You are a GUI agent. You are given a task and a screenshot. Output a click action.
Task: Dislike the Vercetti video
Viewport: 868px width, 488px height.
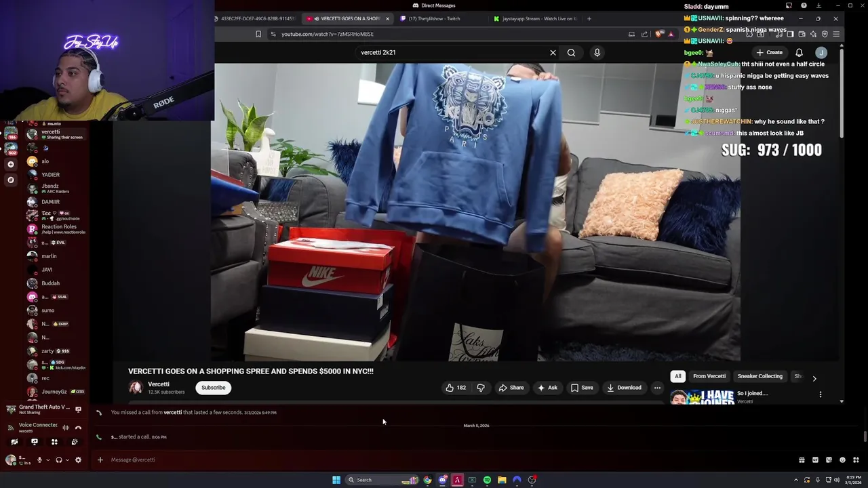click(x=481, y=388)
